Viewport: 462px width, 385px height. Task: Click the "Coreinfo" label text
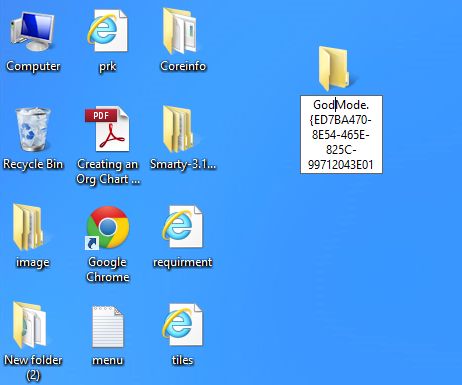pyautogui.click(x=183, y=66)
